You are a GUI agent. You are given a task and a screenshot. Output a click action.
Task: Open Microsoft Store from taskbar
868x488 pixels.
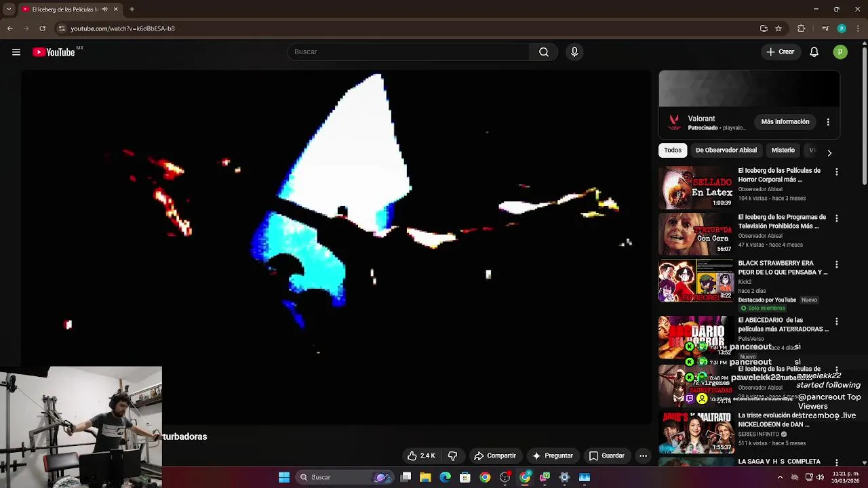pos(465,477)
